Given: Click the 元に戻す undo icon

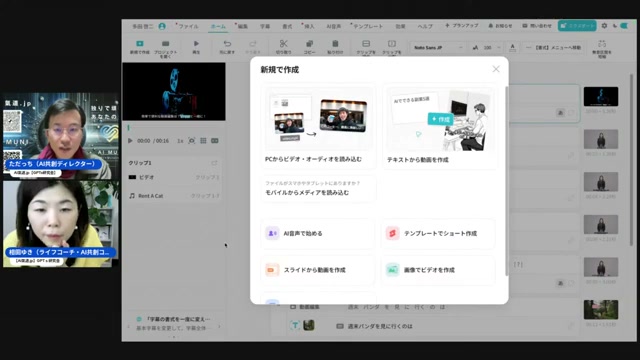Looking at the screenshot, I should [227, 44].
